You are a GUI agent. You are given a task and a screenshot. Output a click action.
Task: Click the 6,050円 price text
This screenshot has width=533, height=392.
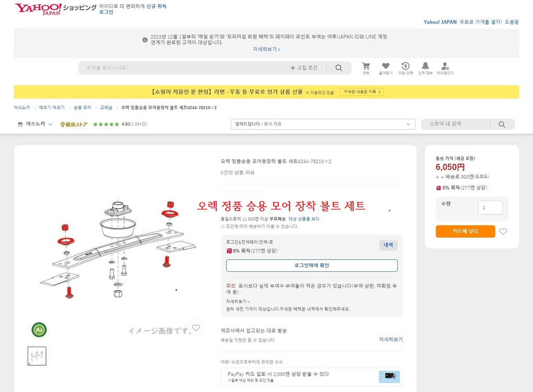pos(450,167)
